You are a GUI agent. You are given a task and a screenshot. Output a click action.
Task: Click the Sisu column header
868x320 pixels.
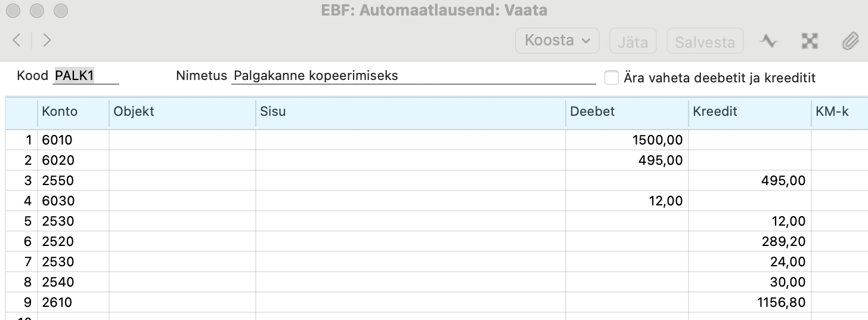(x=411, y=112)
